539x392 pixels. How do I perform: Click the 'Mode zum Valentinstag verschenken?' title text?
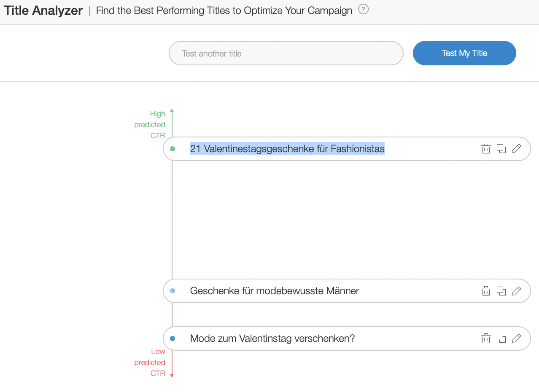point(272,338)
